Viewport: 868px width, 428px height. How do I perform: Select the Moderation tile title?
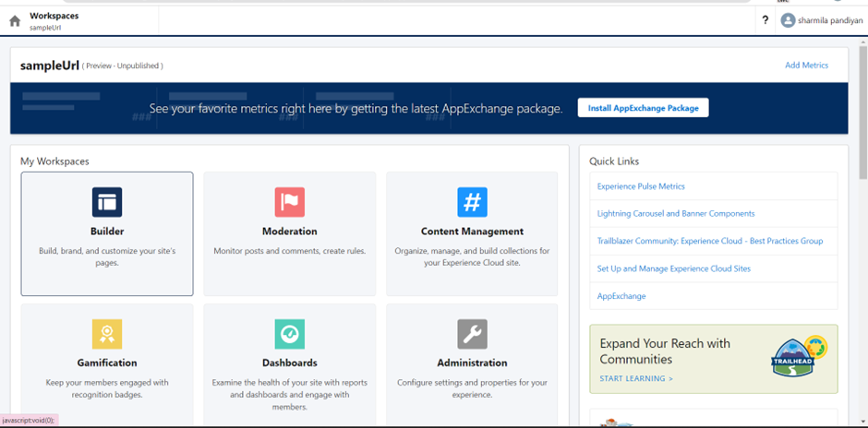[x=290, y=232]
